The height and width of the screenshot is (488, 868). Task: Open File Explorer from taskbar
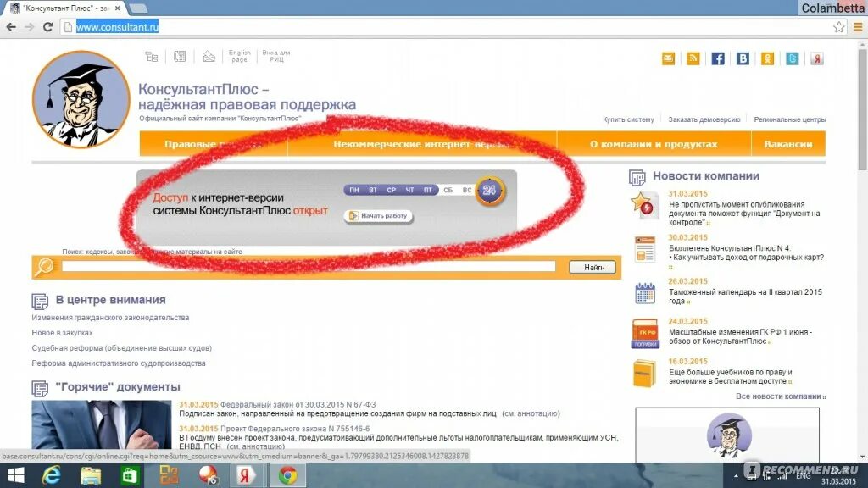(x=90, y=475)
